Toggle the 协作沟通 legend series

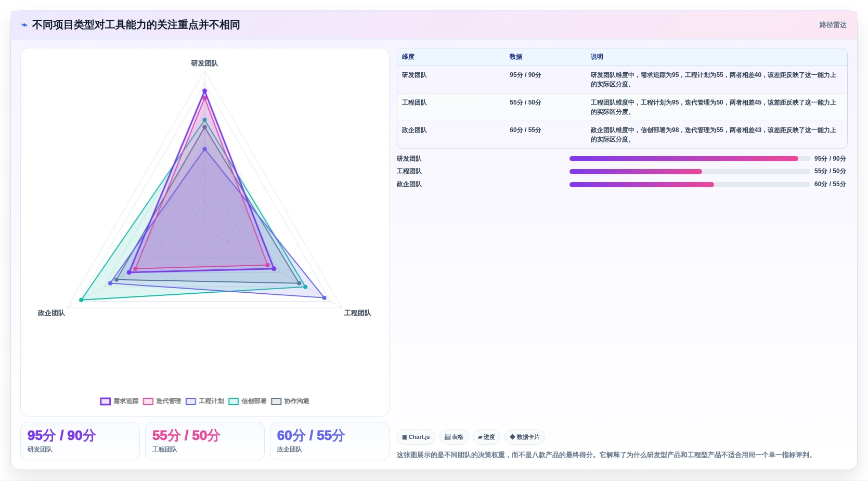[290, 401]
